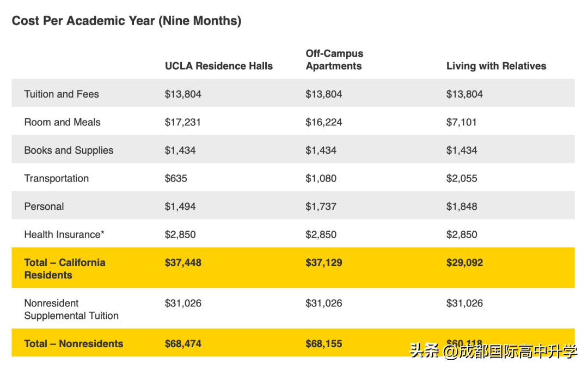
Task: Click the 'Total – Nonresidents' row label
Action: (73, 344)
